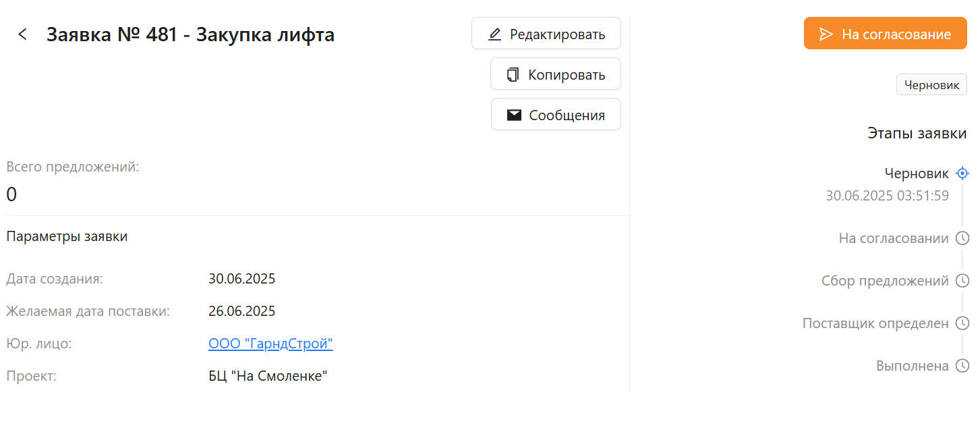The width and height of the screenshot is (980, 432).
Task: Open the ООО "ГарндСтрой" company link
Action: (270, 344)
